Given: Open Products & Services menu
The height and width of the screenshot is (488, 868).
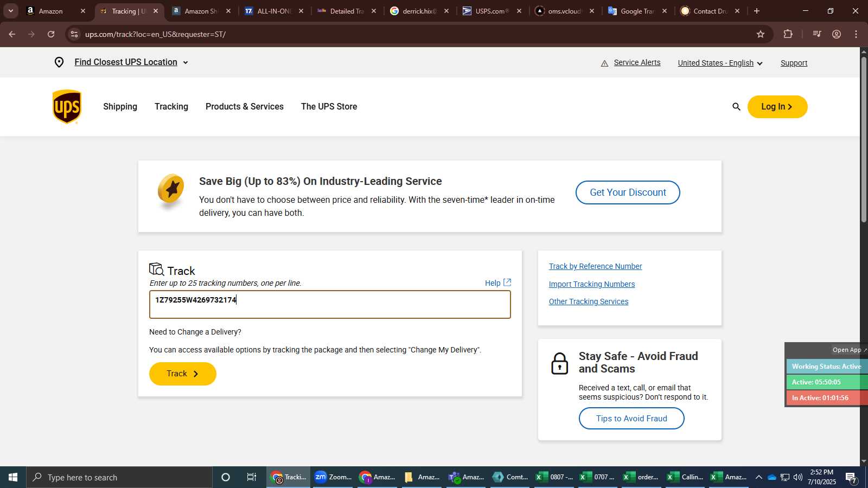Looking at the screenshot, I should 245,107.
